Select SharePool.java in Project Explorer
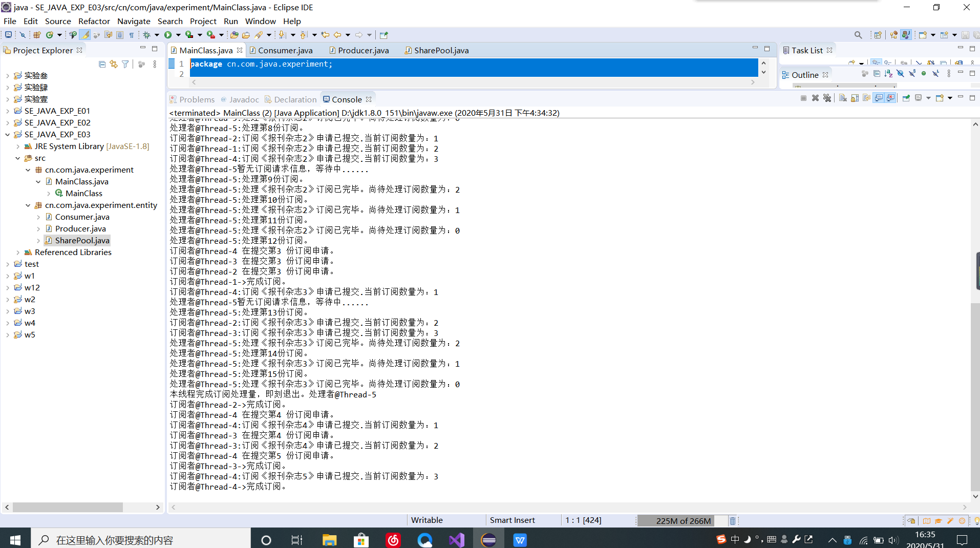This screenshot has width=980, height=548. (82, 240)
